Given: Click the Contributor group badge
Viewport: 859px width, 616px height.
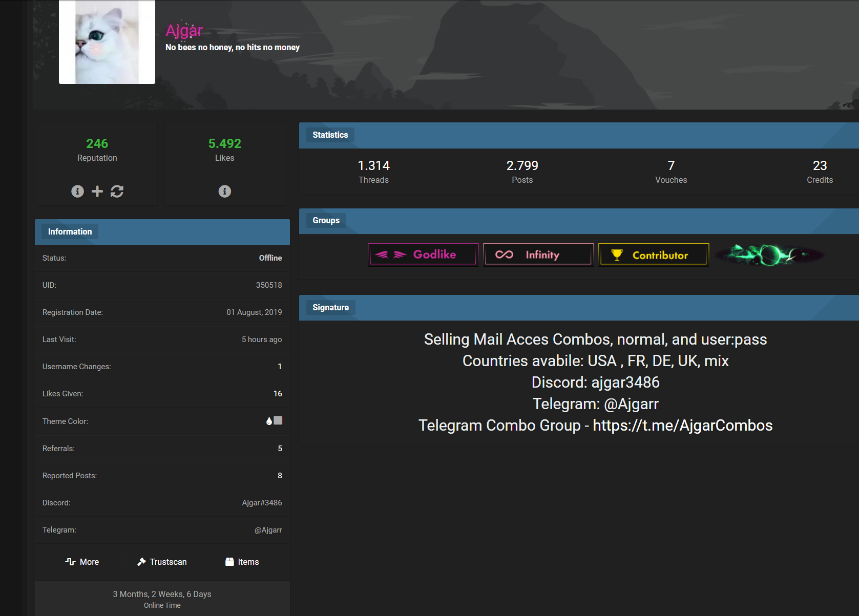Looking at the screenshot, I should point(654,254).
